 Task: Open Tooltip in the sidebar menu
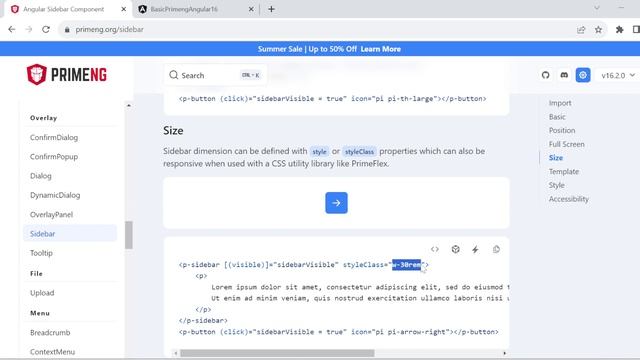pos(41,253)
